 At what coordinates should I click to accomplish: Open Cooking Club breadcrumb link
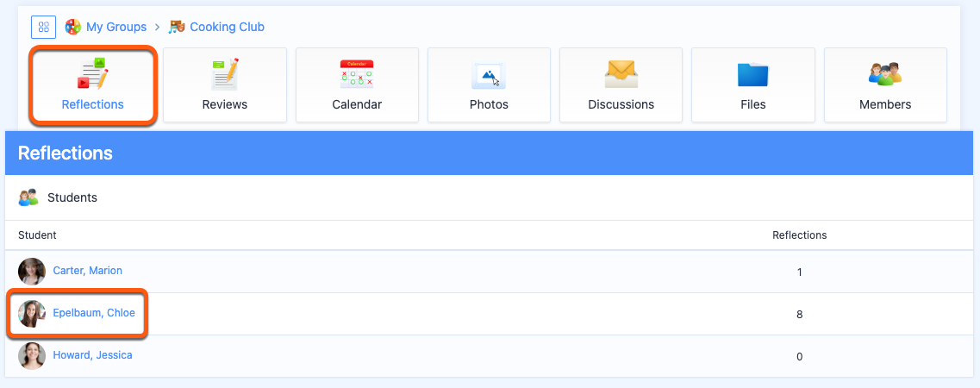point(227,27)
